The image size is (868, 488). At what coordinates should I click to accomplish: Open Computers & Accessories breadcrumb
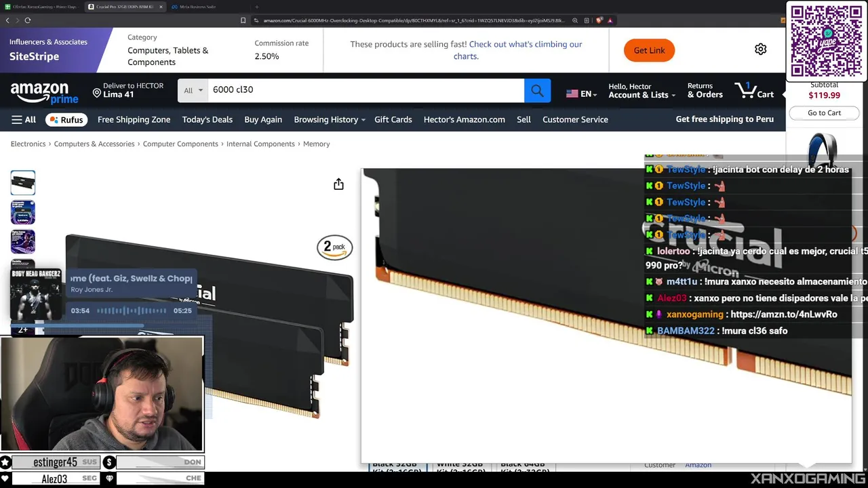click(94, 144)
